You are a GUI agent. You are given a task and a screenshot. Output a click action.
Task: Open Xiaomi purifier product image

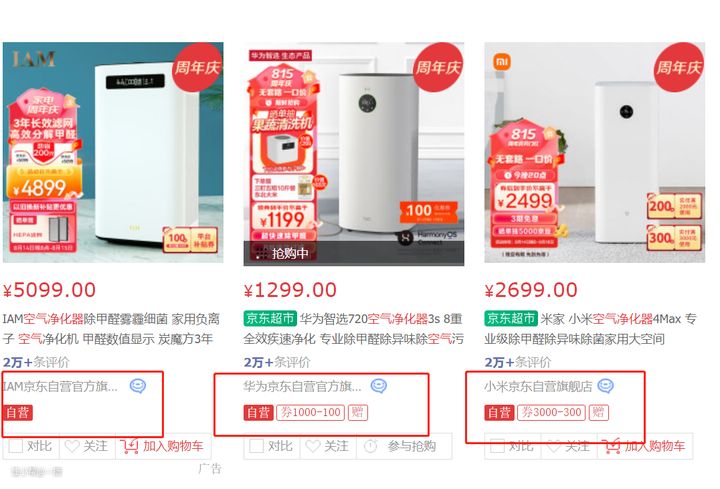click(x=595, y=152)
